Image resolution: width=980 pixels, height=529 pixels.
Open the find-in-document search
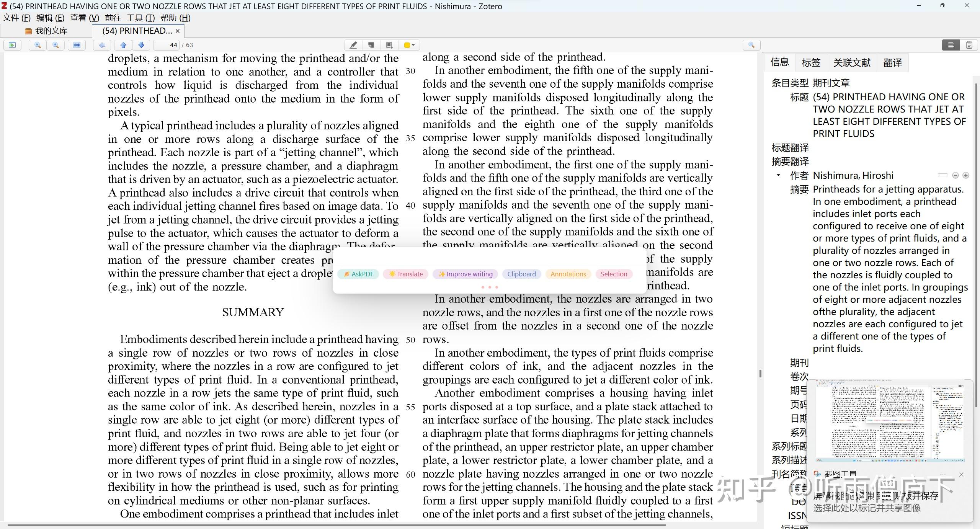click(751, 45)
